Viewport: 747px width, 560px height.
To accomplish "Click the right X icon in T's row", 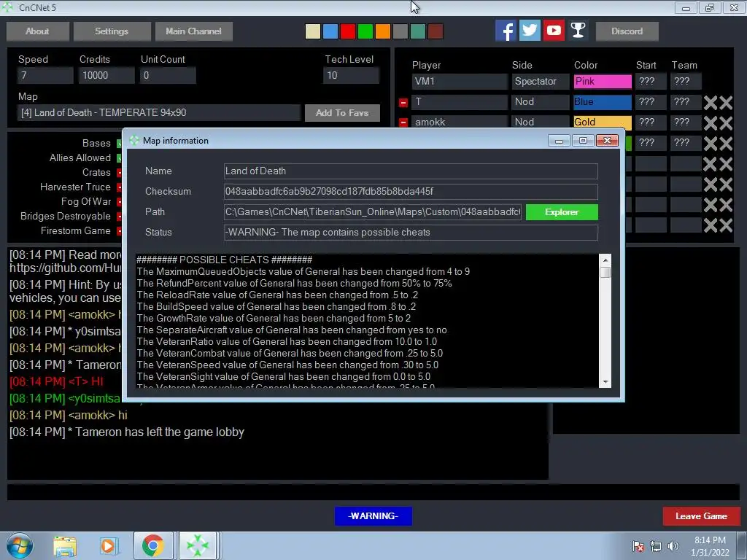I will [726, 102].
